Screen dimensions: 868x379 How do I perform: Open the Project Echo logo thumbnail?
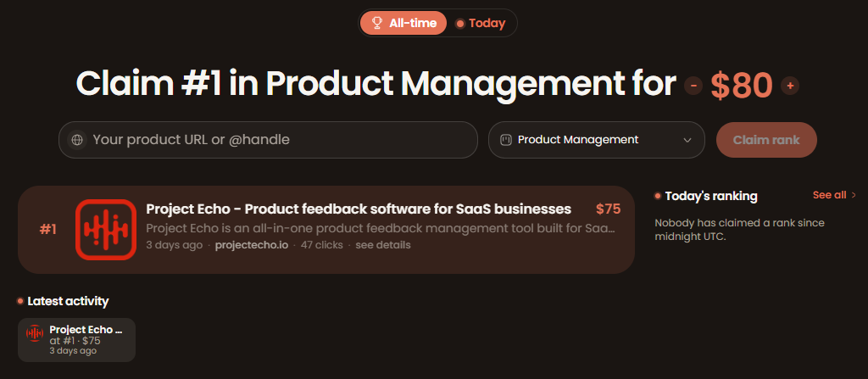[x=106, y=230]
